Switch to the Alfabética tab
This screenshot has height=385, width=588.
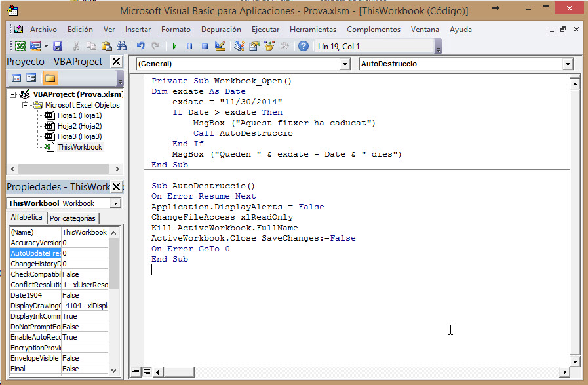pyautogui.click(x=26, y=217)
